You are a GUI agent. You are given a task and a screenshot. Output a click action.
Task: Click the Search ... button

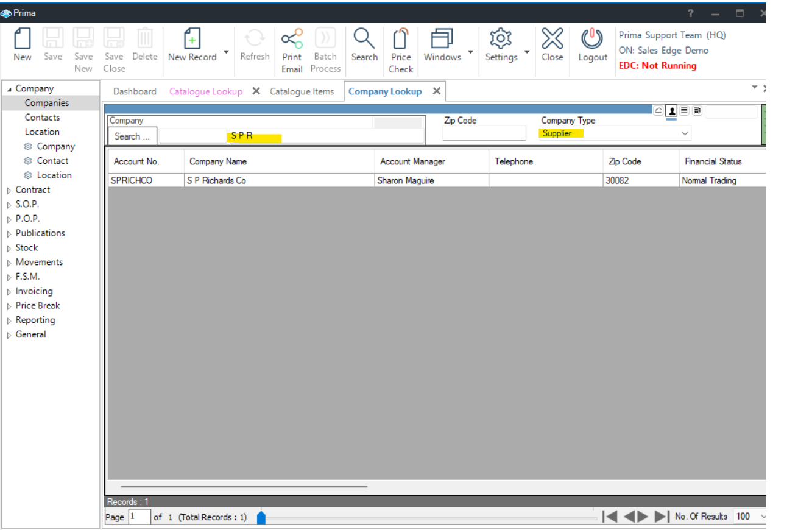coord(132,136)
